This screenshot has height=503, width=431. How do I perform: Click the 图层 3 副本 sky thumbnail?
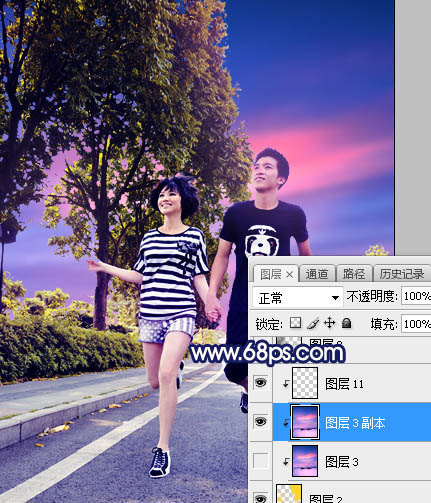[x=305, y=422]
